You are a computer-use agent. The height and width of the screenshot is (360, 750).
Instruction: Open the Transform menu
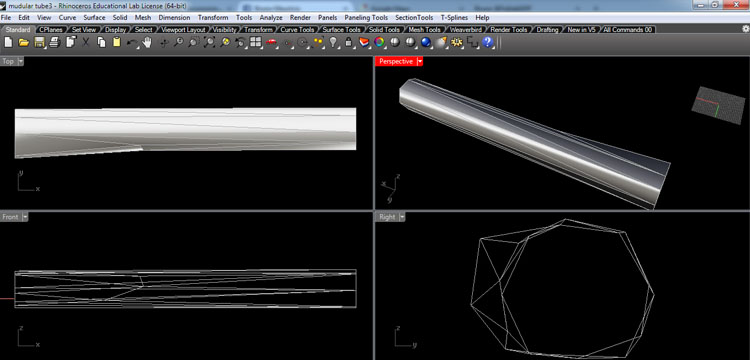213,17
